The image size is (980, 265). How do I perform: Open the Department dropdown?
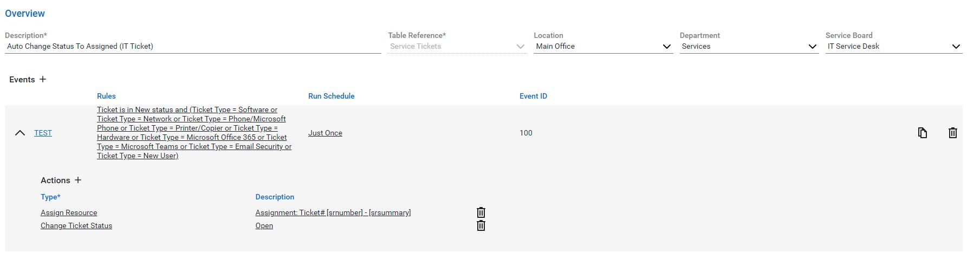pos(749,47)
